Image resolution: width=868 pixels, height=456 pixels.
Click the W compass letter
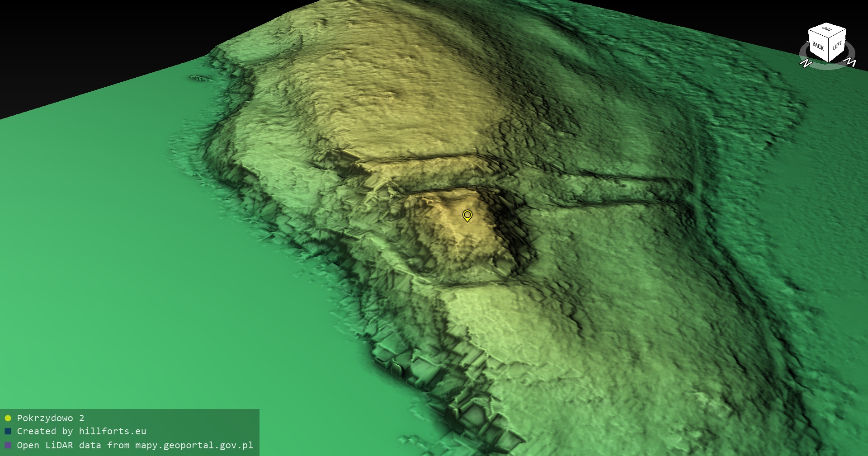(850, 62)
